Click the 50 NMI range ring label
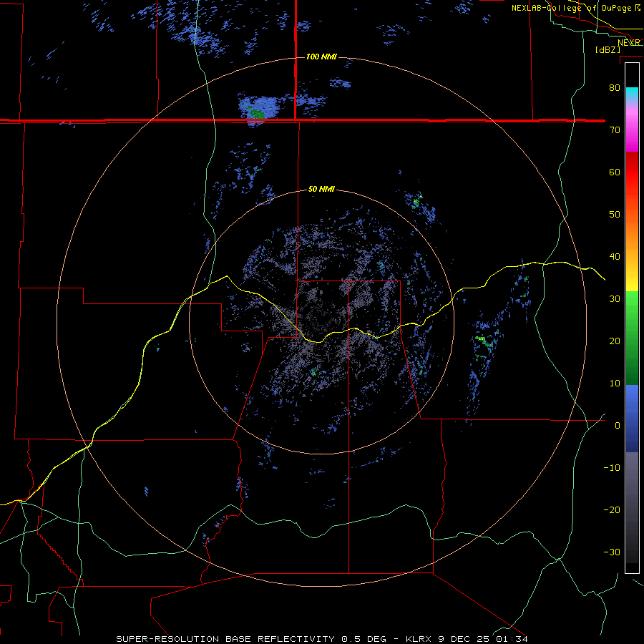Screen dimensions: 644x644 point(321,190)
